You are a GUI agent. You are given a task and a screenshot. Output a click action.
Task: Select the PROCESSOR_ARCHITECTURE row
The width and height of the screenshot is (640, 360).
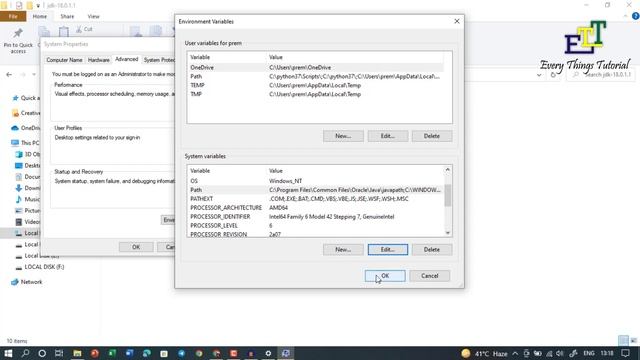(x=315, y=208)
